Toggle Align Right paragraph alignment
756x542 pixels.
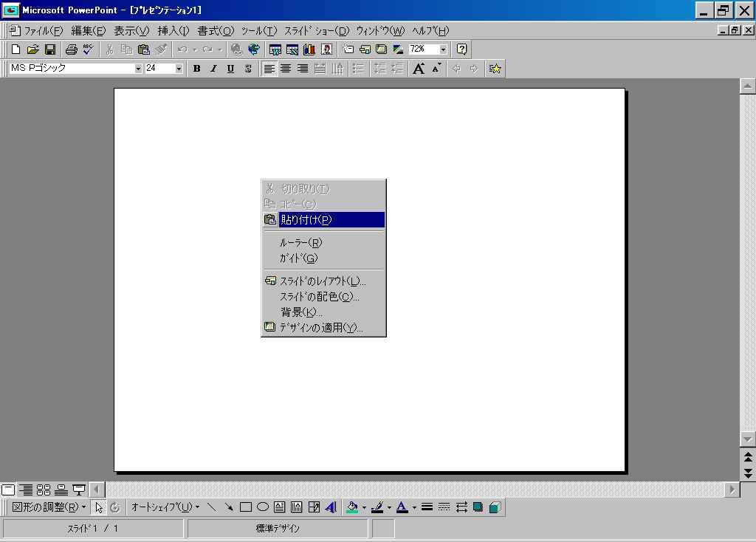click(303, 69)
